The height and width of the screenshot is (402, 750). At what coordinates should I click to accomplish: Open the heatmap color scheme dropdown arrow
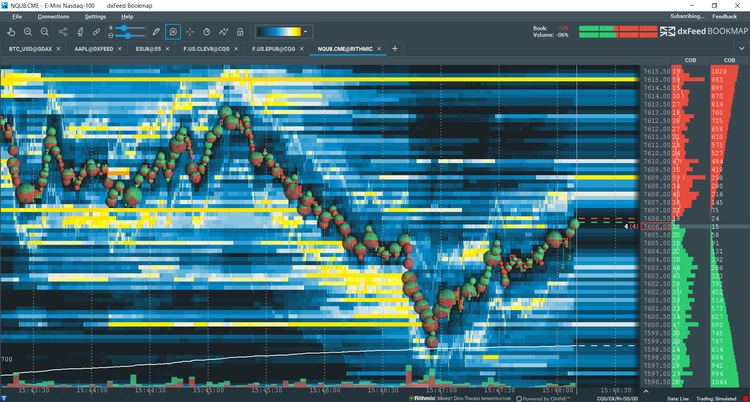[x=306, y=32]
